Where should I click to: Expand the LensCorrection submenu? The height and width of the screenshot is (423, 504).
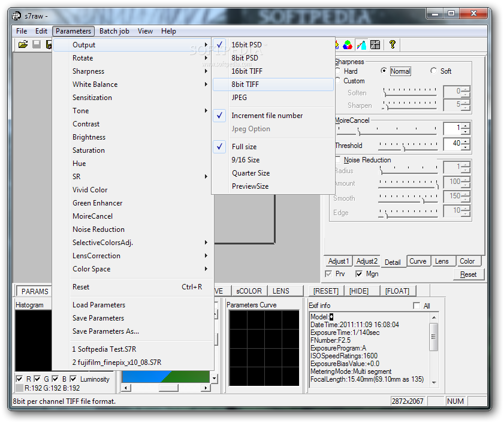(133, 255)
